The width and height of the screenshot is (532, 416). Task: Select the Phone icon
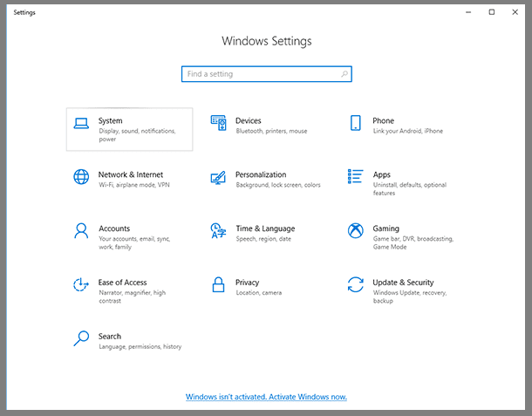355,124
